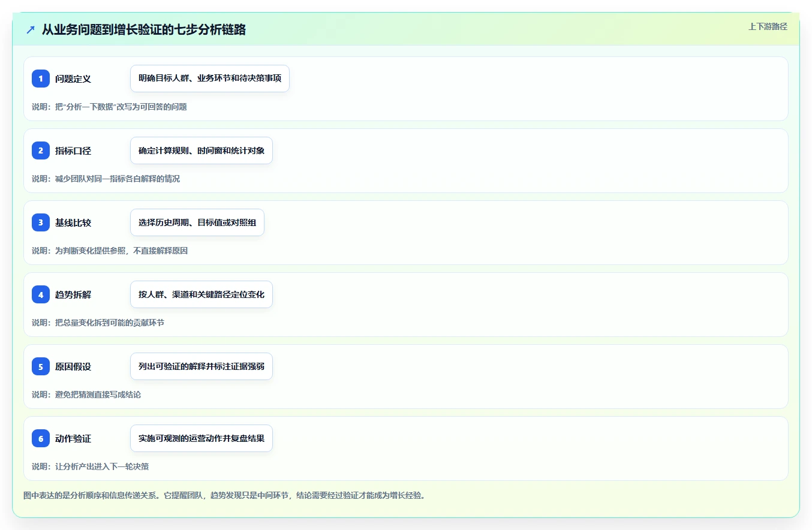The width and height of the screenshot is (812, 530).
Task: Select the 指标口径 step name
Action: (73, 150)
